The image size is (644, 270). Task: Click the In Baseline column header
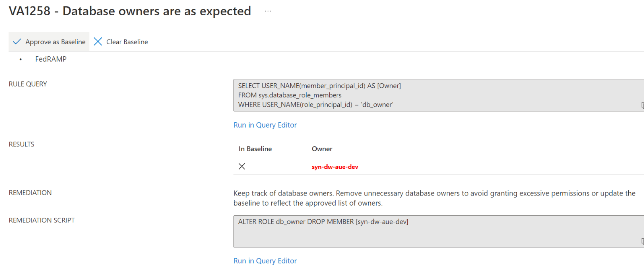[255, 149]
